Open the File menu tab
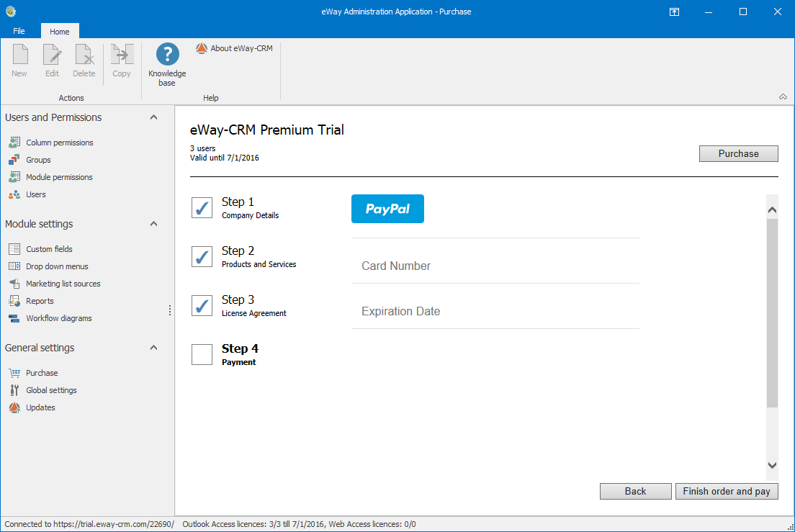The height and width of the screenshot is (532, 795). click(19, 31)
